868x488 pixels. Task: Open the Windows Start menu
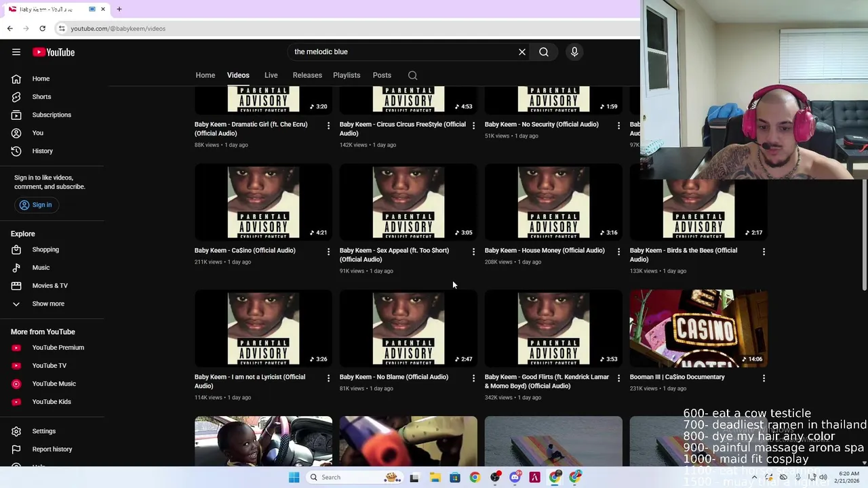click(294, 477)
